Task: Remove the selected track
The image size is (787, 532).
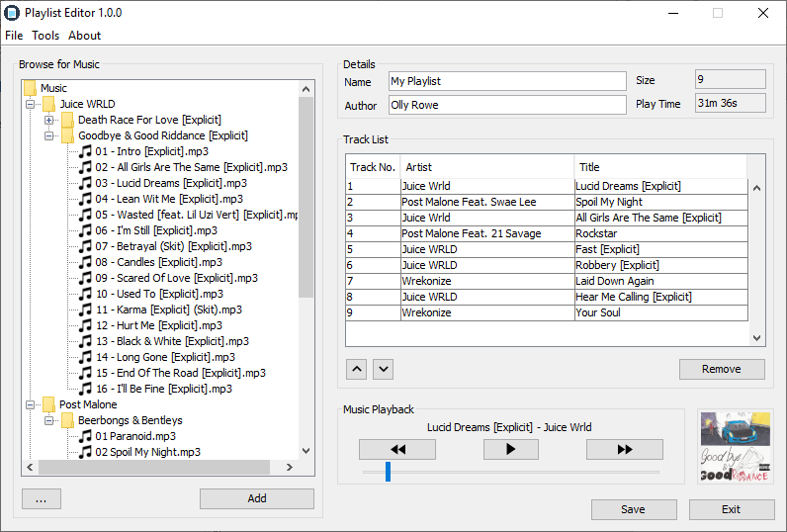Action: (723, 370)
